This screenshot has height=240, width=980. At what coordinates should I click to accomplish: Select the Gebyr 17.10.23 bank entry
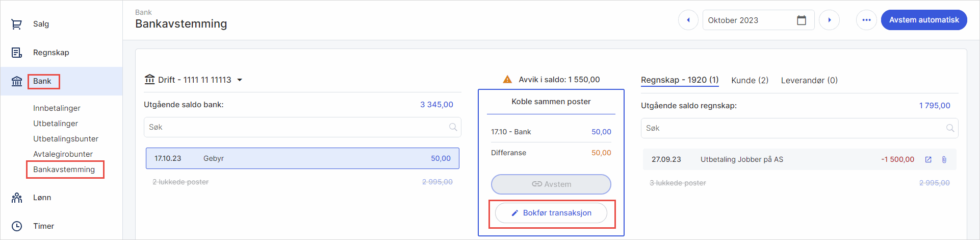tap(302, 158)
